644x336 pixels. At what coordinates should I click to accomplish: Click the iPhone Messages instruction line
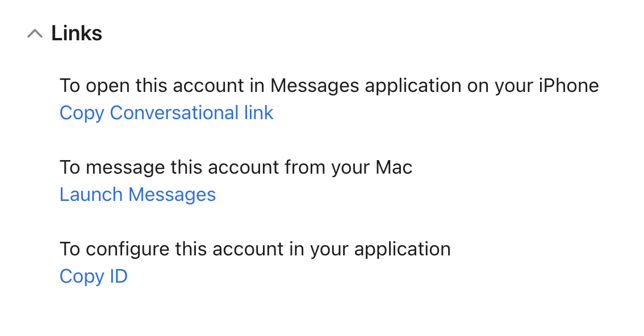click(x=329, y=86)
